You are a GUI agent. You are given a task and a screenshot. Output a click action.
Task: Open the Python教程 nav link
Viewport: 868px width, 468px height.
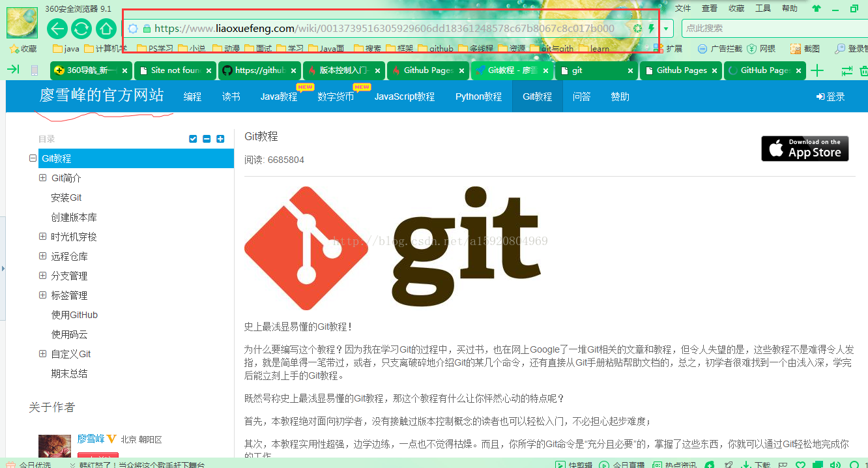478,96
